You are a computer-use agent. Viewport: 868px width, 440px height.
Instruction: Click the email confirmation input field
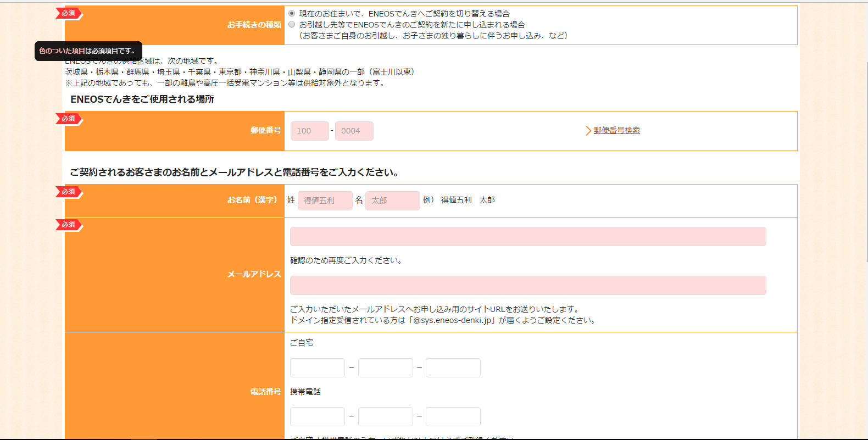(528, 285)
